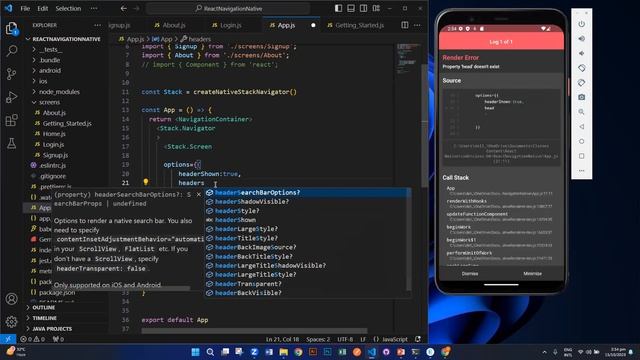Click emulator volume up button
Image resolution: width=640 pixels, height=360 pixels.
[582, 38]
